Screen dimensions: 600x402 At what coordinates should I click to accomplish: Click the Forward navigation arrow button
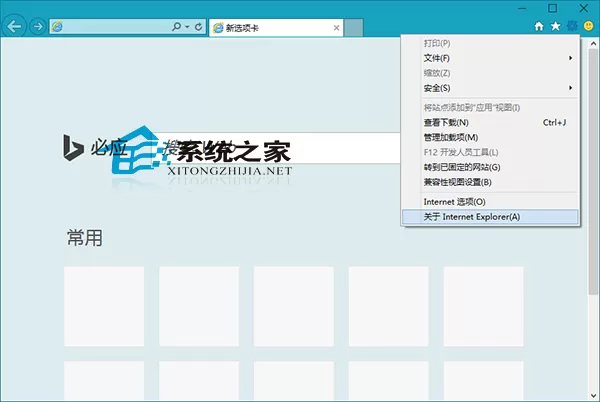click(x=38, y=27)
